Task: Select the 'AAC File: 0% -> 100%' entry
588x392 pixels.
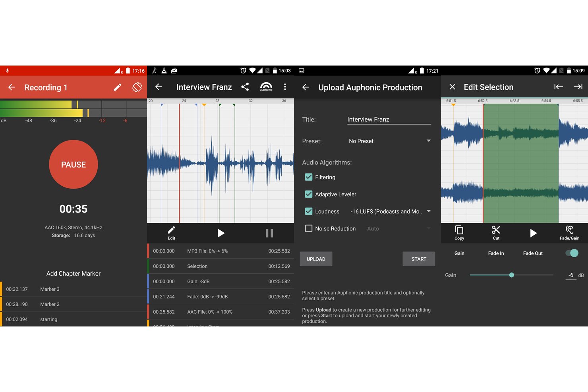Action: tap(220, 312)
